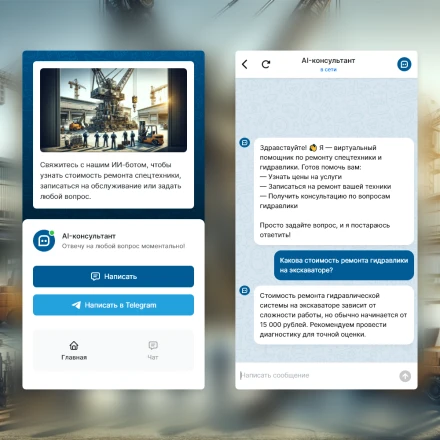Click the bot greeting message bubble
440x440 pixels.
coord(334,191)
